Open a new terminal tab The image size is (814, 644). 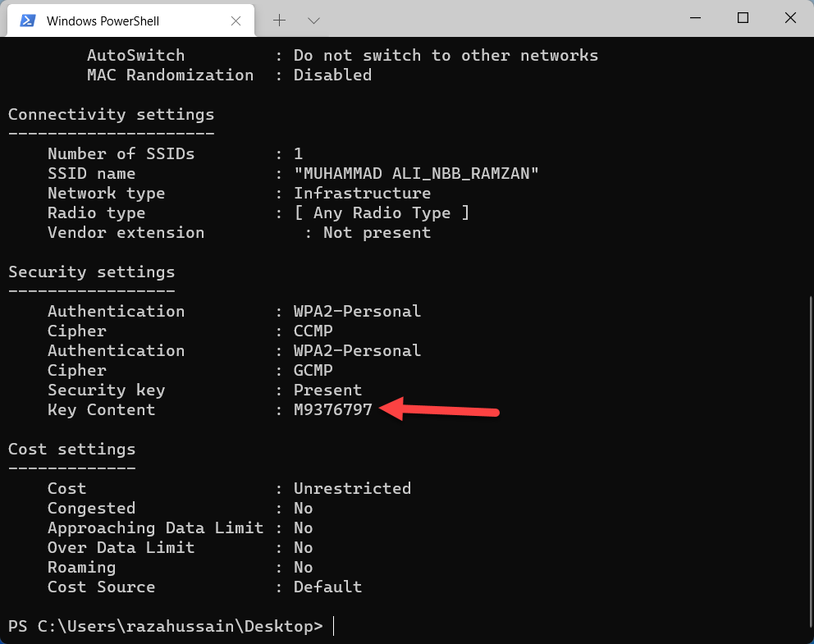coord(279,20)
